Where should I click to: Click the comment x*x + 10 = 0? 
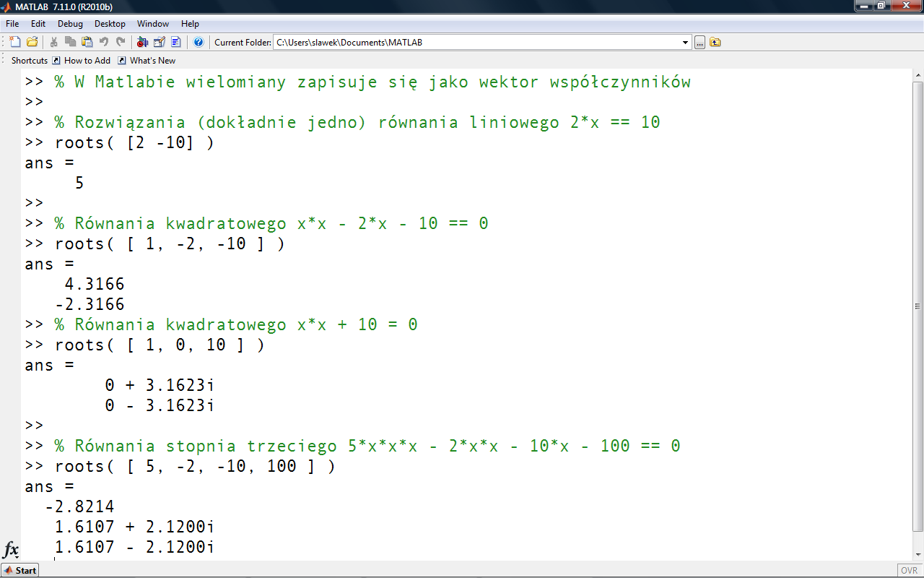(x=236, y=325)
